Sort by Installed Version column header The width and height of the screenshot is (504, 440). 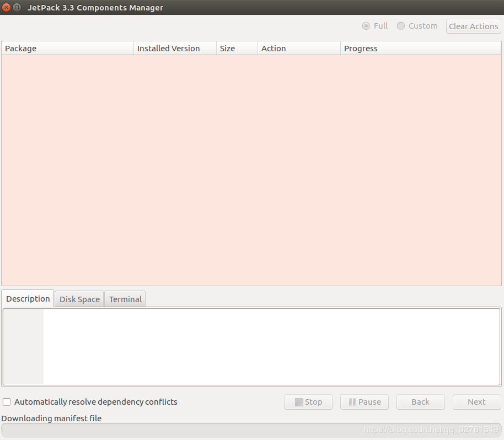pos(175,48)
